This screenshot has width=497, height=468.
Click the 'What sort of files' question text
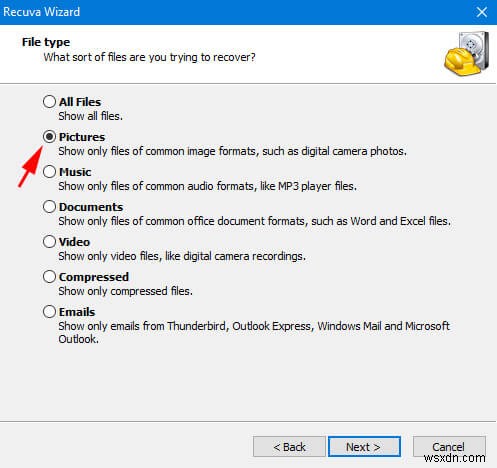click(149, 57)
